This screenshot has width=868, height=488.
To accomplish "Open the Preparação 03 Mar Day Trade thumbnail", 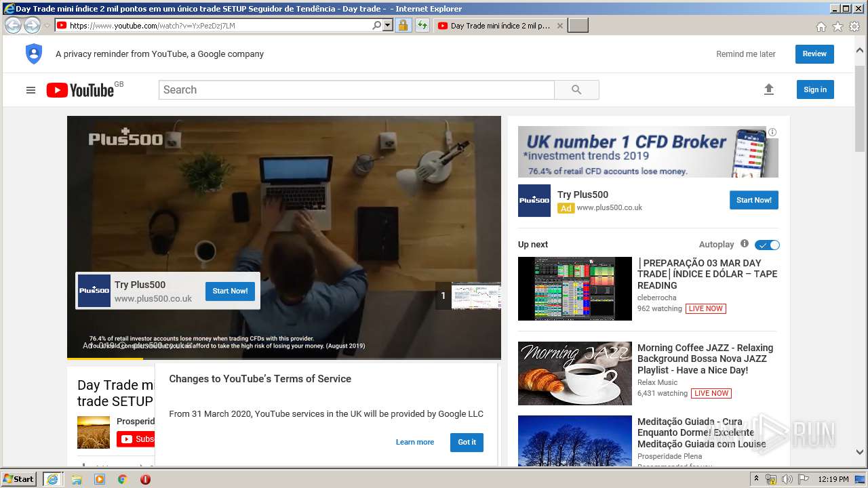I will tap(575, 289).
